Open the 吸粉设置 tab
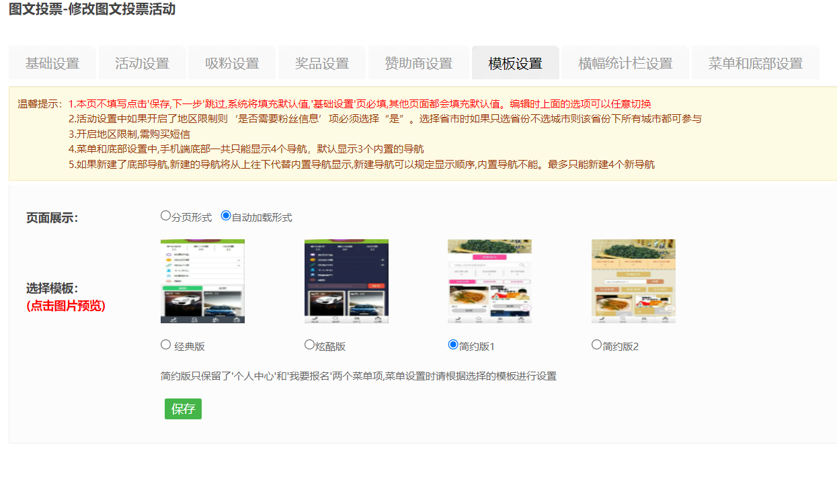The image size is (837, 504). (232, 63)
